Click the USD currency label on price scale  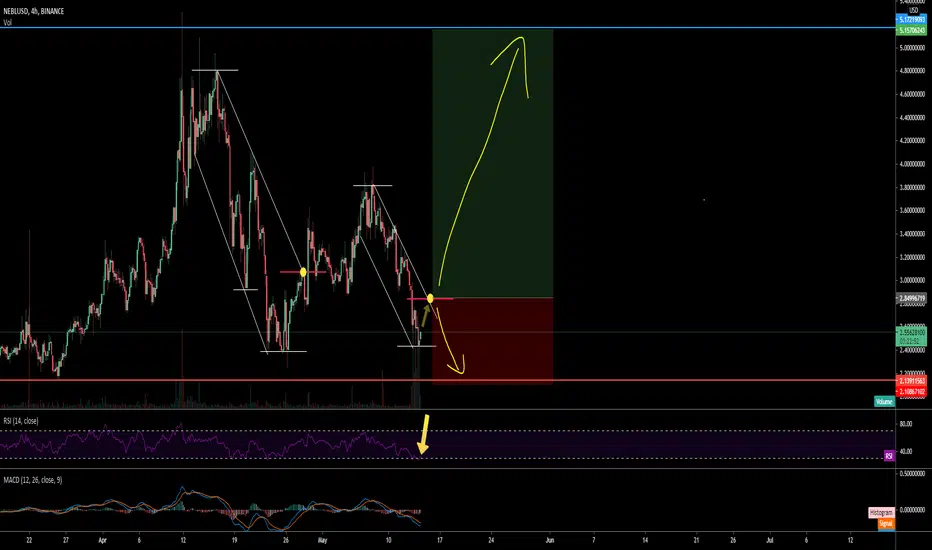(914, 11)
